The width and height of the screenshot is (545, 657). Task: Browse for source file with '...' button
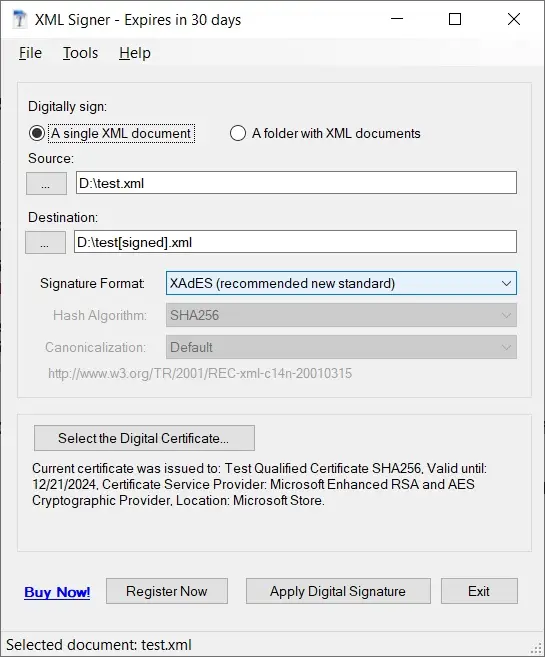46,184
